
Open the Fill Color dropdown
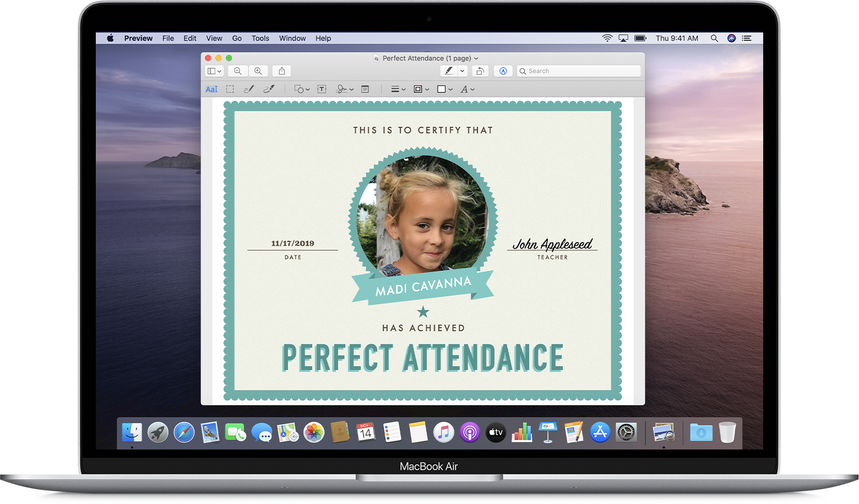[x=444, y=89]
